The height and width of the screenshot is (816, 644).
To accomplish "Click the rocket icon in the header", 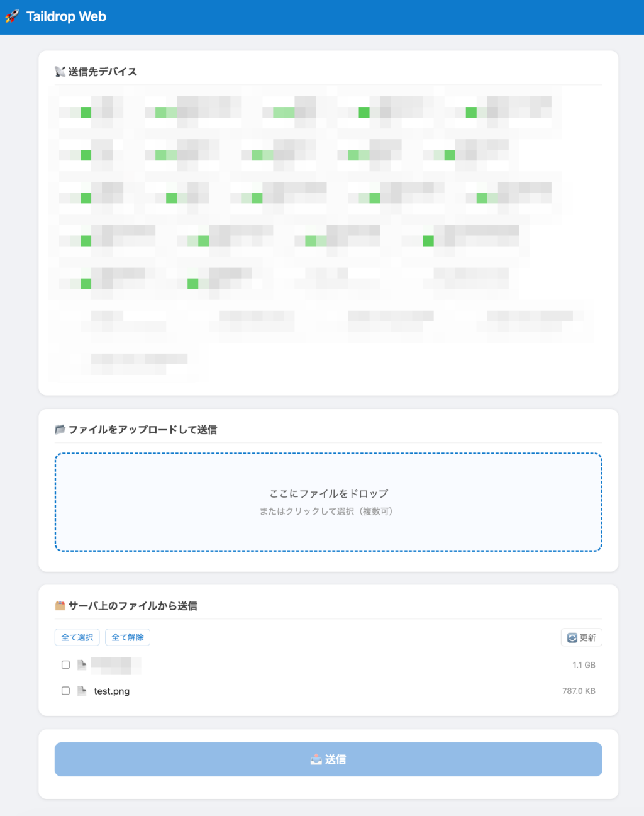I will click(x=12, y=17).
